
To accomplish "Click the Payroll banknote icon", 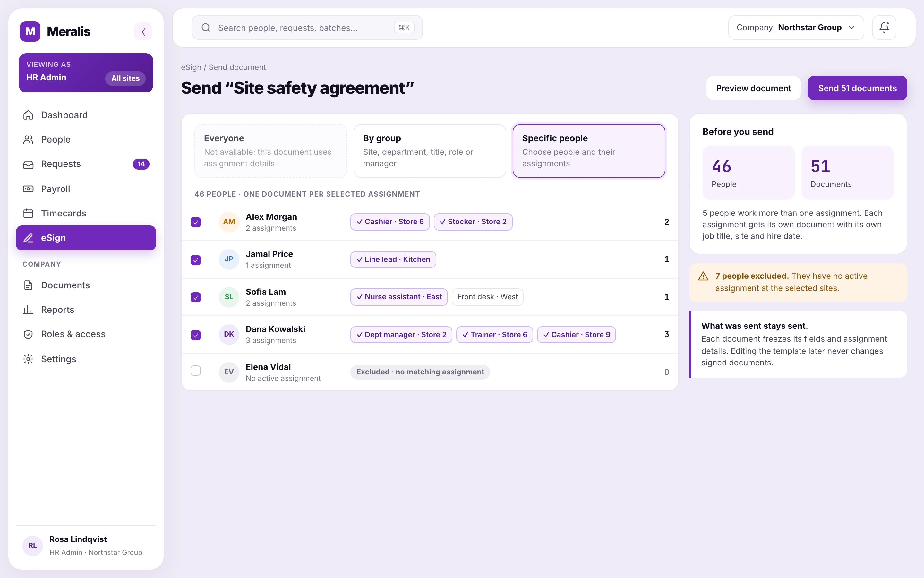I will pos(28,189).
